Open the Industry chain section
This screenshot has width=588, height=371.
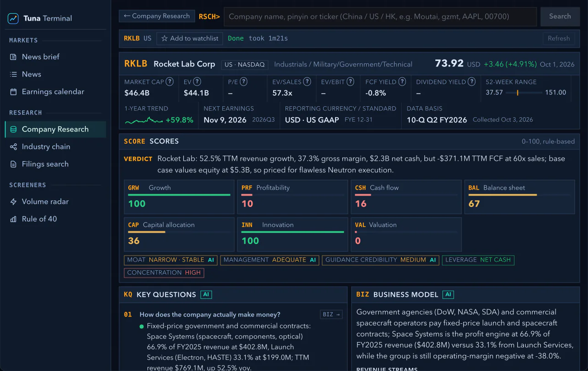coord(55,147)
